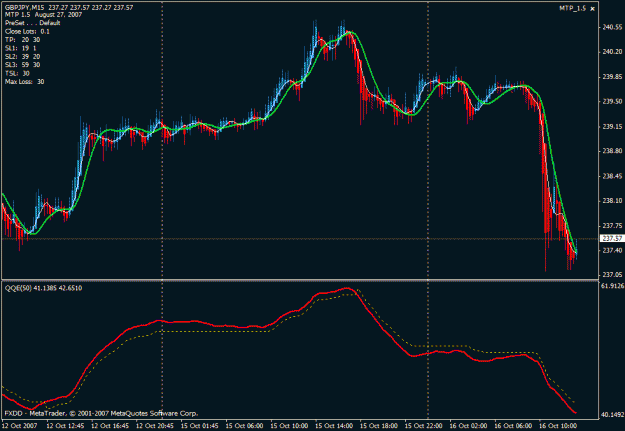The width and height of the screenshot is (625, 431).
Task: Click the 15 Oct 14:00 time label
Action: [x=334, y=426]
